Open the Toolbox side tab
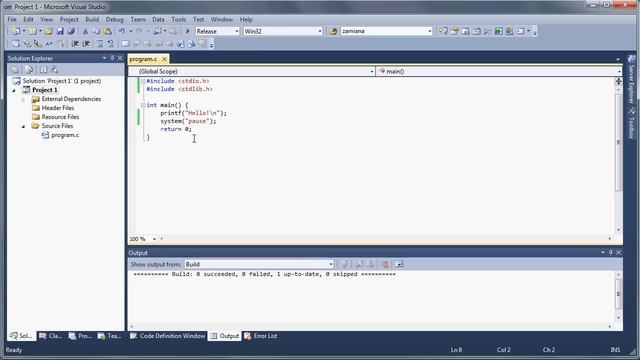 point(631,123)
